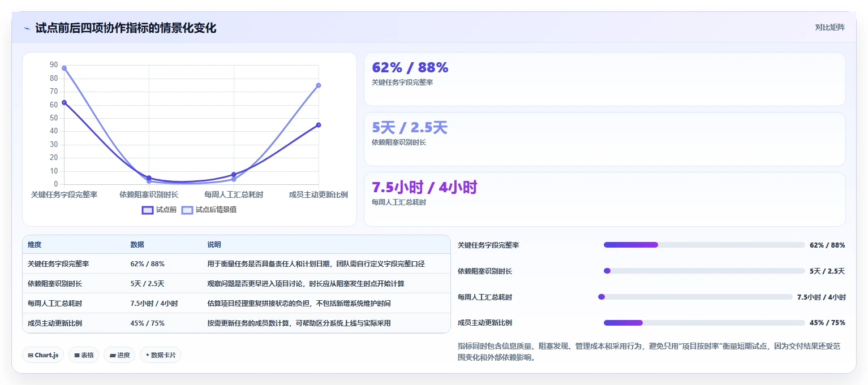Click y-axis tick label 90
This screenshot has height=385, width=868.
pyautogui.click(x=54, y=65)
